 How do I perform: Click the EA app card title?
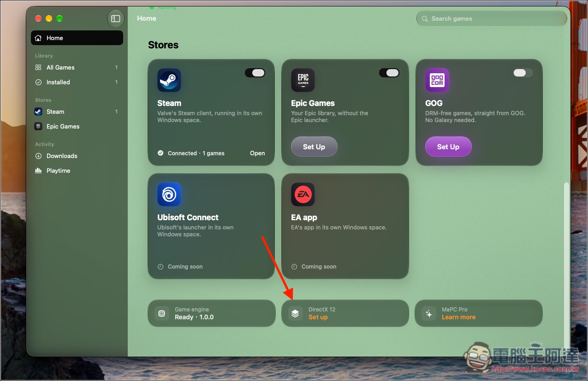coord(304,217)
